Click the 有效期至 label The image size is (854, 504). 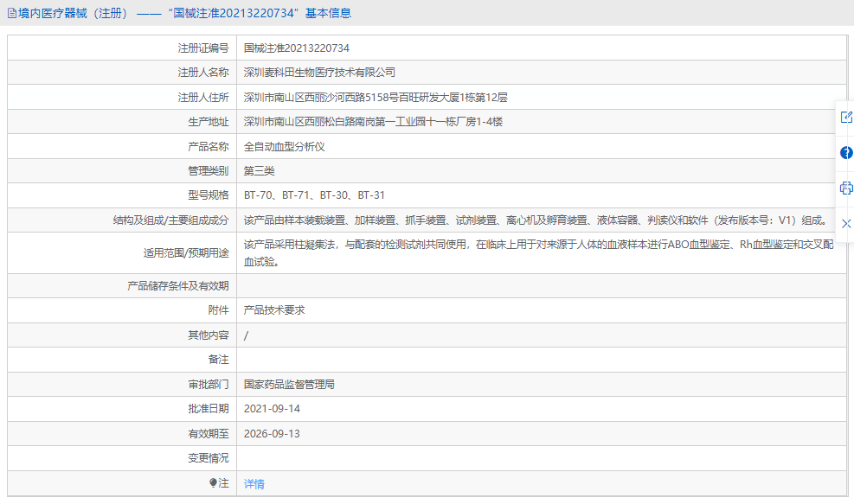click(209, 434)
